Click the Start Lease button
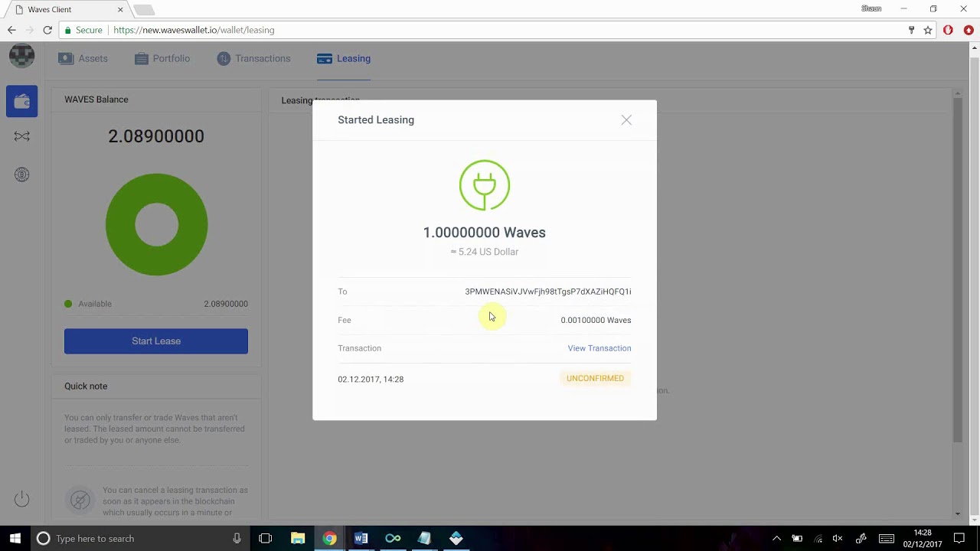Screen dimensions: 980x551 [156, 341]
